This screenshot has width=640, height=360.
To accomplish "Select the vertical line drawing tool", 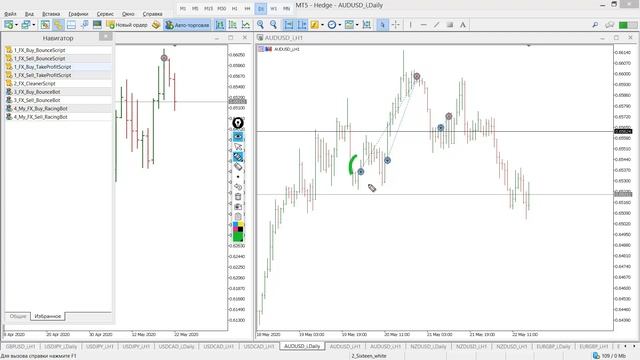I will 411,25.
